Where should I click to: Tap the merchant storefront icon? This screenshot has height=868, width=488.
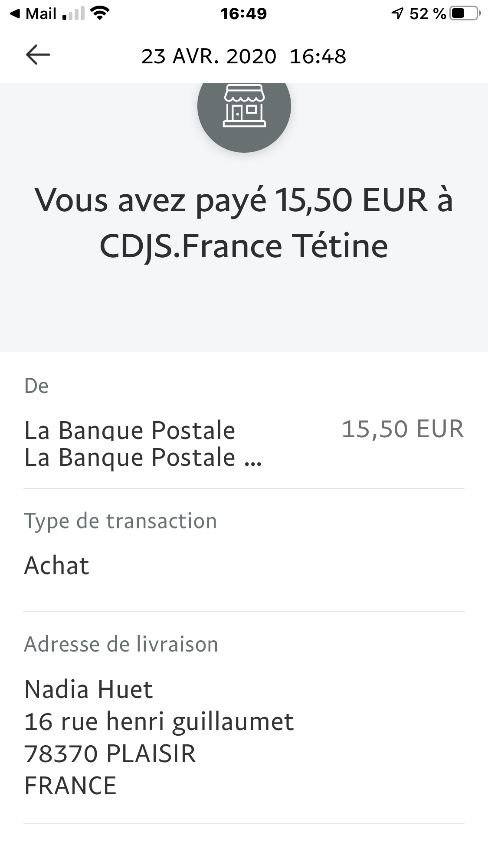(x=244, y=106)
